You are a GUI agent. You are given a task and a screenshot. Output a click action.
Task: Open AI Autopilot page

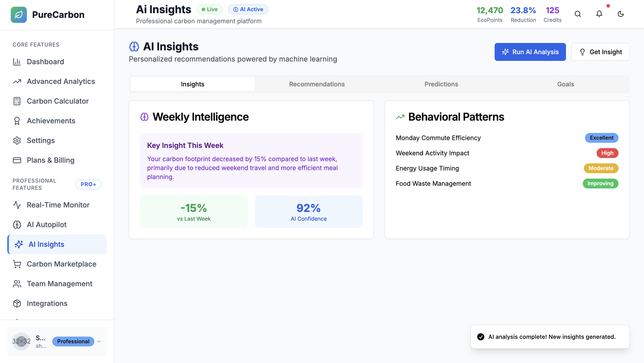click(47, 225)
